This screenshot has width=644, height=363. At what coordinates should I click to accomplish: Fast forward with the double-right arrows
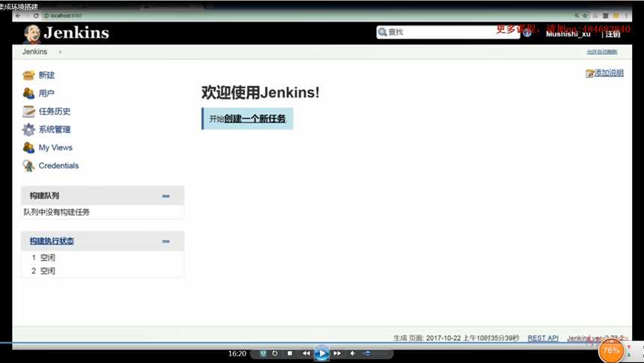[337, 353]
